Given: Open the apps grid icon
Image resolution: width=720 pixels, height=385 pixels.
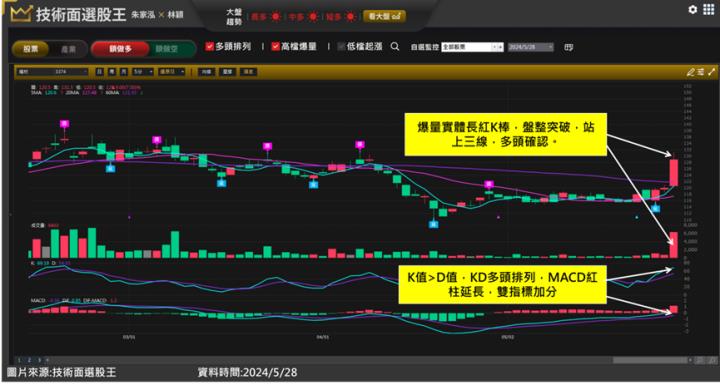Looking at the screenshot, I should 709,9.
